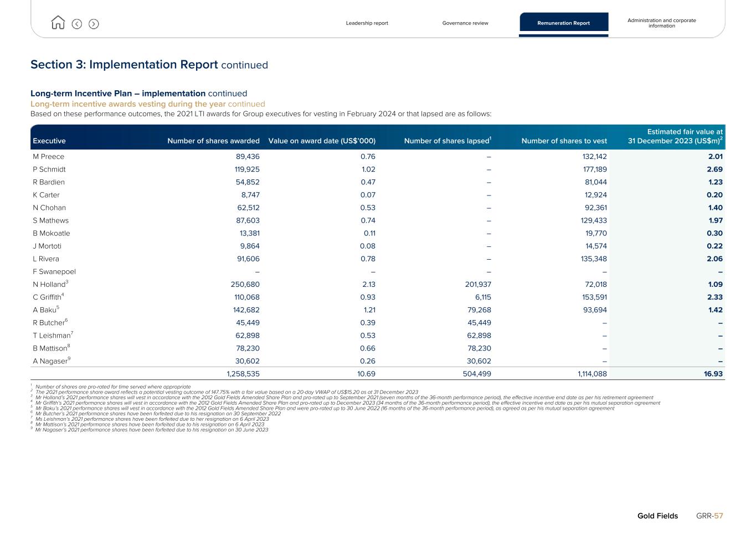Click the Value on award date header
This screenshot has height=536, width=756.
click(322, 141)
